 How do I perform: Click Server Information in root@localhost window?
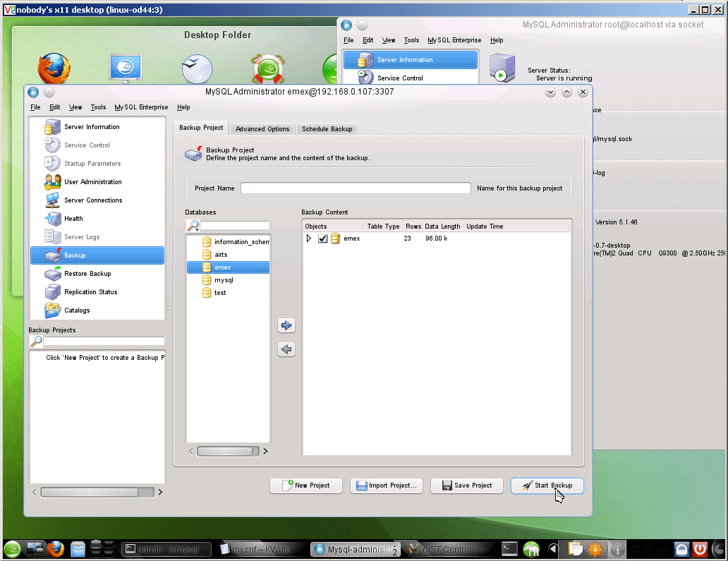click(x=411, y=60)
